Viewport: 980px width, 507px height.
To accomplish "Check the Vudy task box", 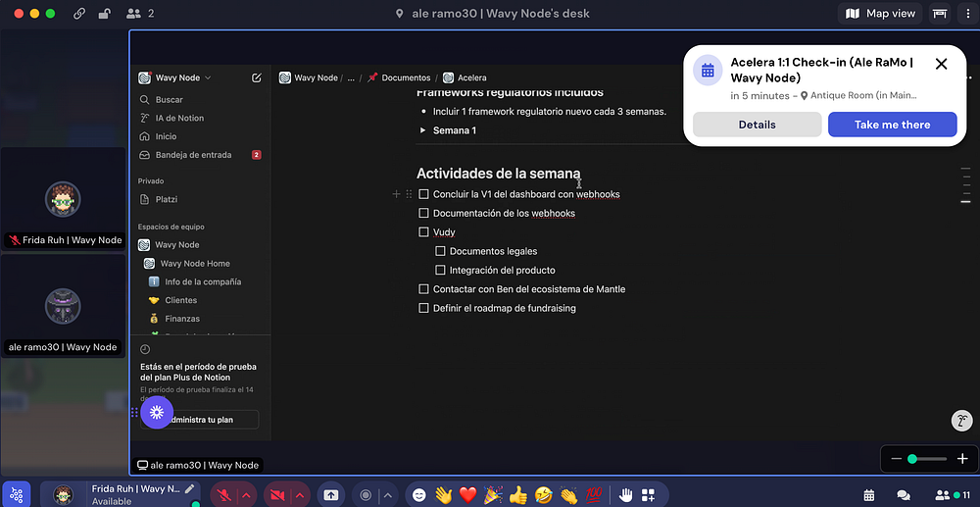I will [423, 232].
